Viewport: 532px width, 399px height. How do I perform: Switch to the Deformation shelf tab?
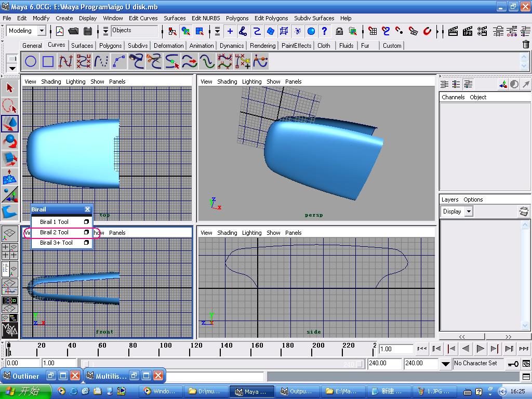[x=169, y=46]
